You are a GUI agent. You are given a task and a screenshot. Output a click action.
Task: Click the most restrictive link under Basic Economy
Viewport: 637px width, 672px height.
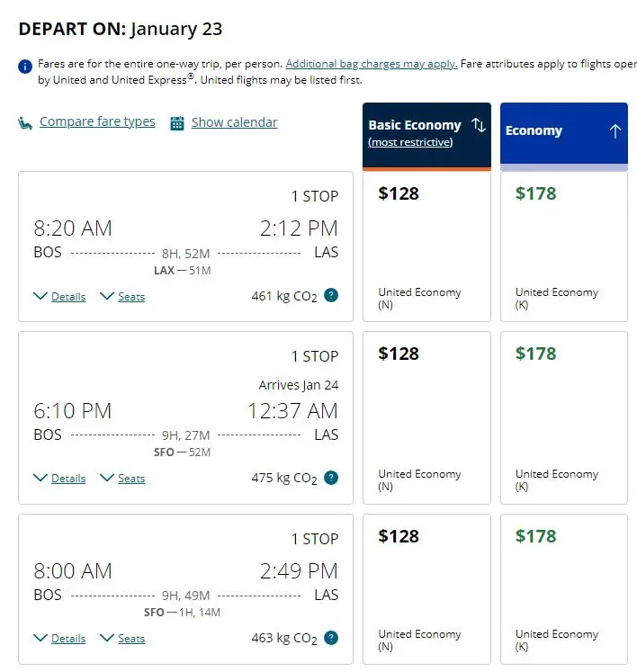(x=410, y=142)
